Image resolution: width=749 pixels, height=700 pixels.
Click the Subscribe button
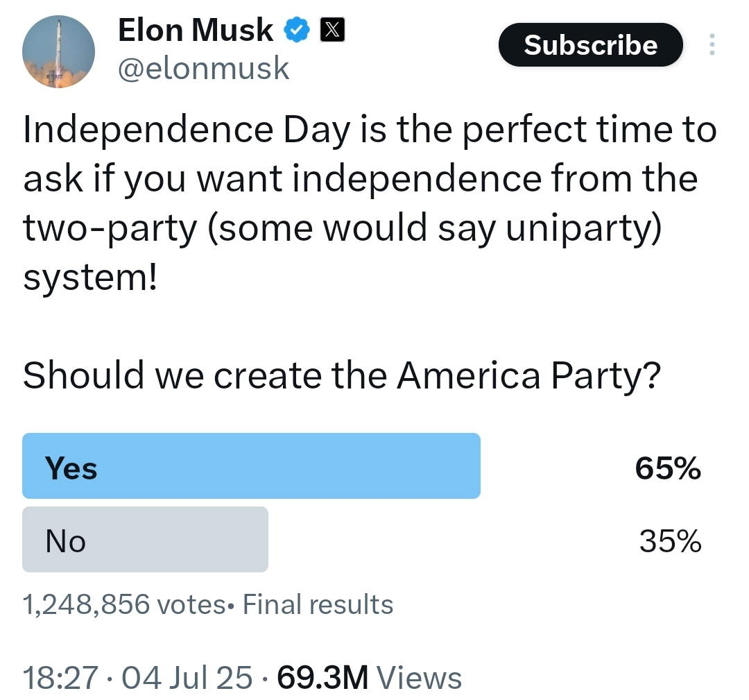point(590,44)
